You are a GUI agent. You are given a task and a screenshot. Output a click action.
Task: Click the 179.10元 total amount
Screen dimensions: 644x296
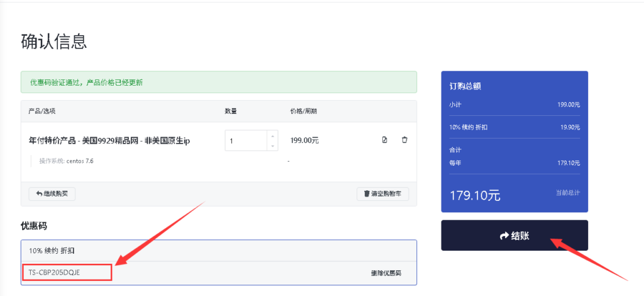(475, 195)
